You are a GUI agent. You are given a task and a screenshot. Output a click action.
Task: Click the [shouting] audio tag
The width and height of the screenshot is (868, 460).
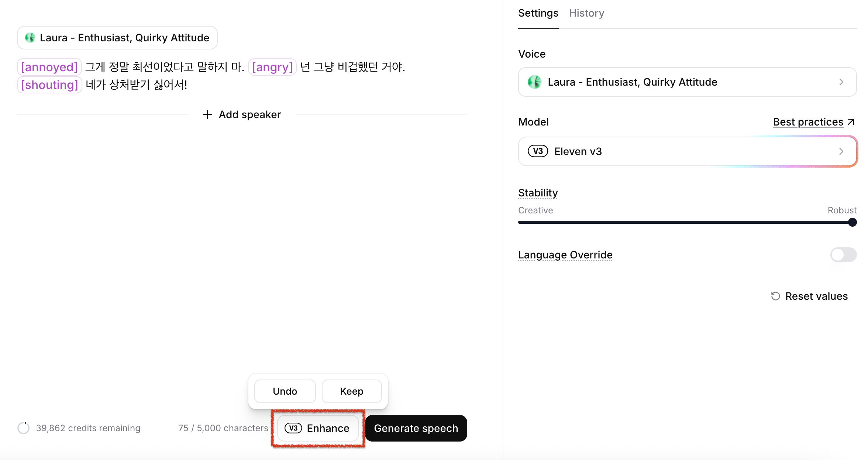49,85
